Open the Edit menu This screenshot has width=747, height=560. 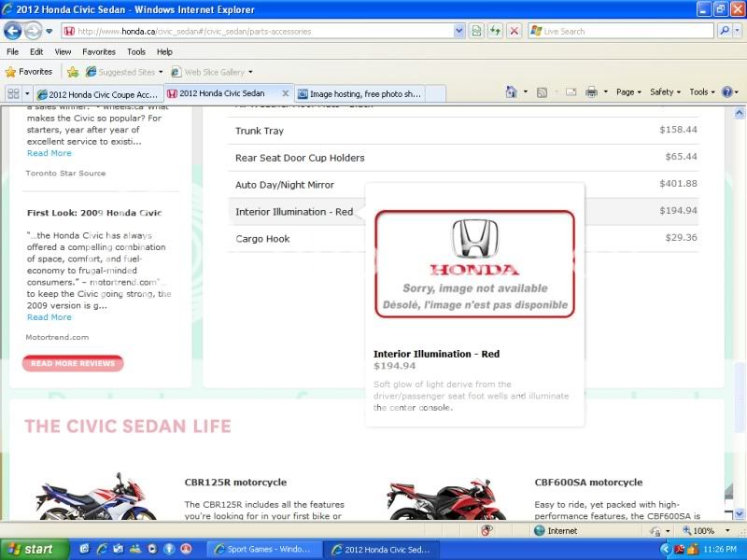click(x=36, y=52)
